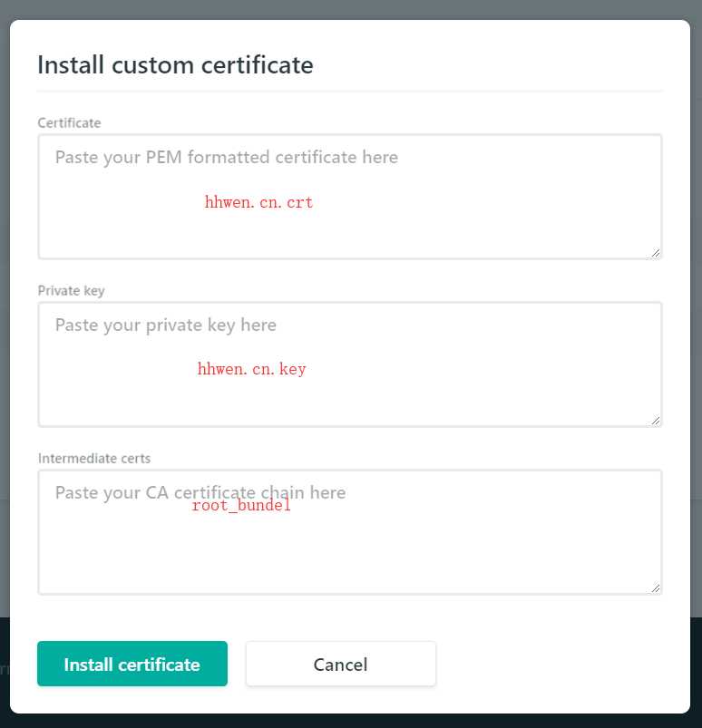Click the Private key box resize grip
Screen dimensions: 702x728
[x=656, y=421]
